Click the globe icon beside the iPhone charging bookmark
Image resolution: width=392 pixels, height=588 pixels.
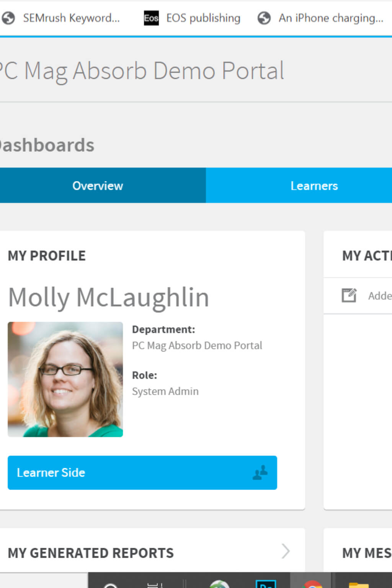264,18
